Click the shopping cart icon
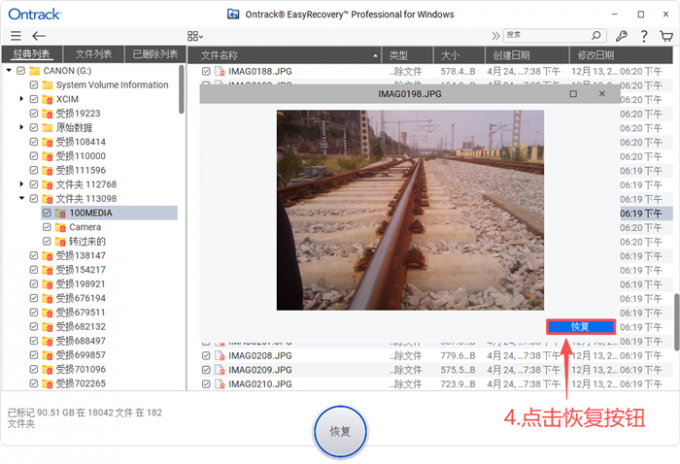Image resolution: width=680 pixels, height=464 pixels. 667,36
